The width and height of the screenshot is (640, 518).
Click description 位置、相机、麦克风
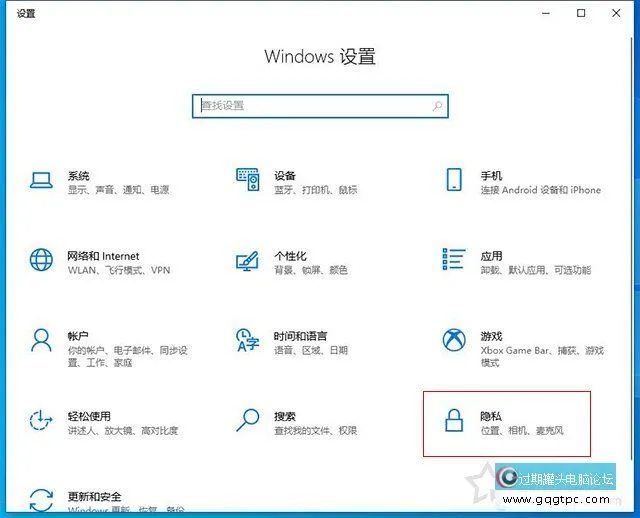coord(522,431)
